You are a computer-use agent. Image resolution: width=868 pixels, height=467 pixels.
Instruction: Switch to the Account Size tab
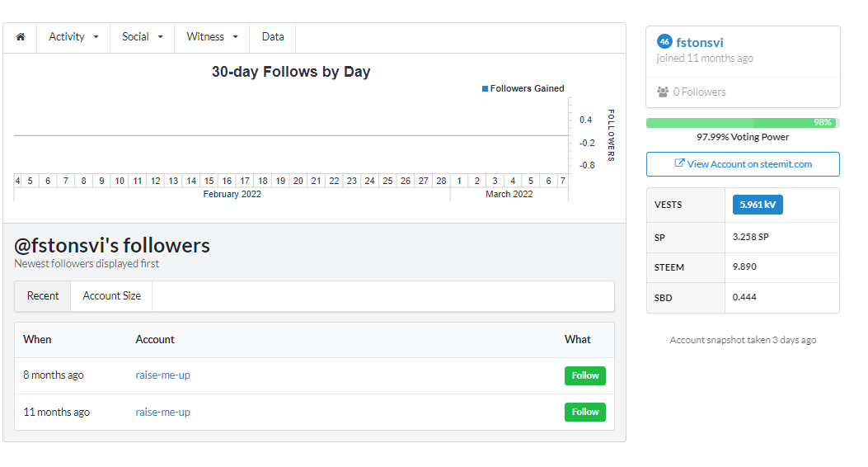[x=112, y=296]
